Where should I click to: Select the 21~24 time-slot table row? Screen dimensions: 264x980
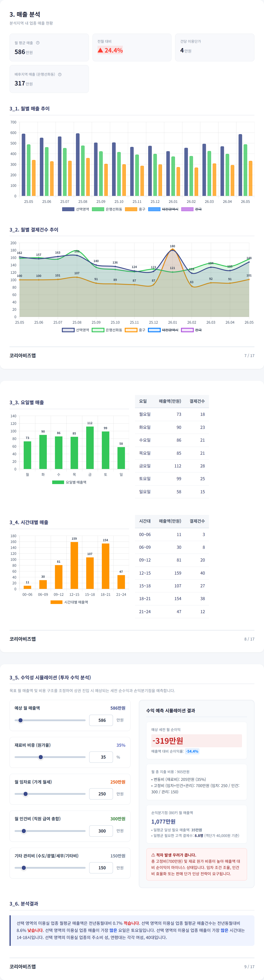[x=172, y=612]
